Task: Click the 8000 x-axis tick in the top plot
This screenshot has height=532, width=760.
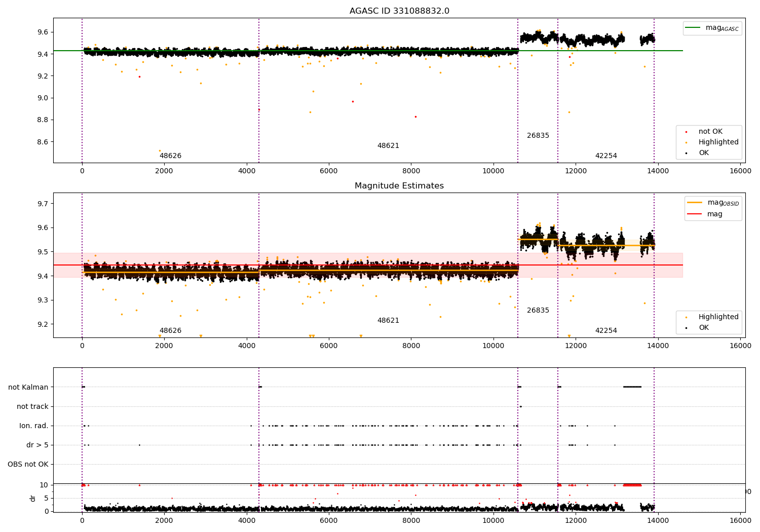Action: (411, 171)
